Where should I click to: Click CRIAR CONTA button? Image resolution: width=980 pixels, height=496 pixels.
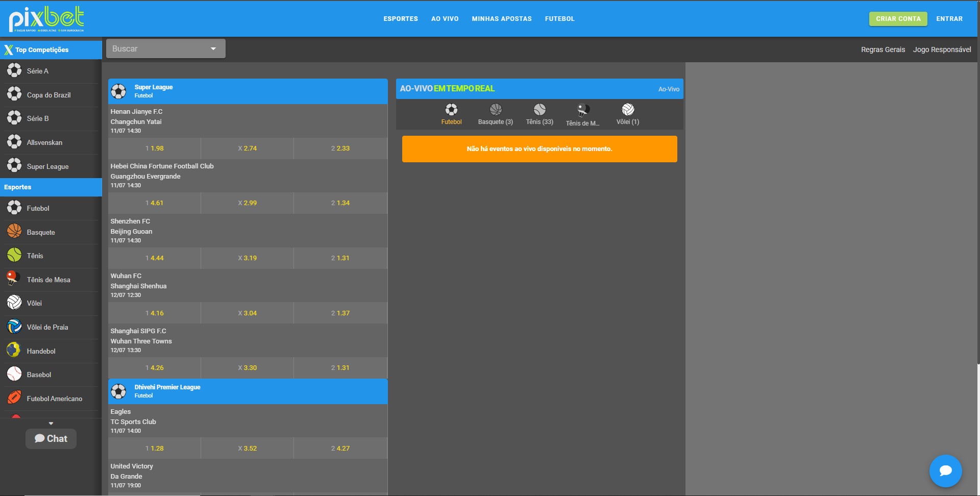tap(898, 19)
